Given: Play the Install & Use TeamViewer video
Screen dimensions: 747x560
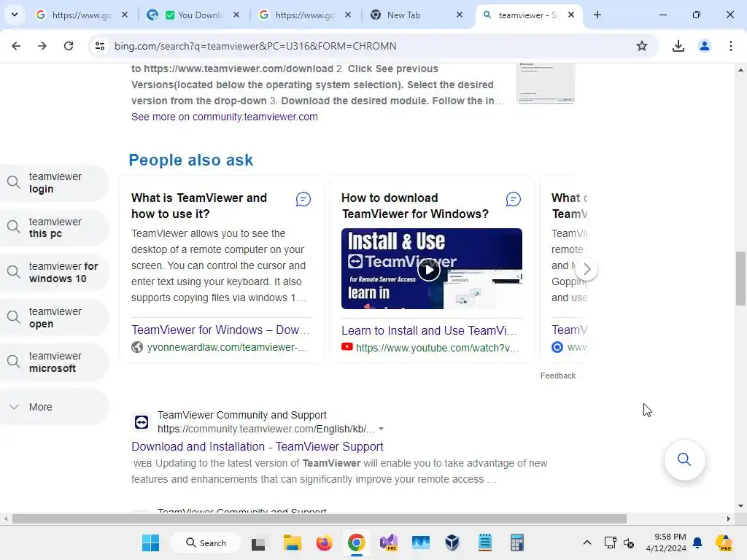Looking at the screenshot, I should pos(429,270).
